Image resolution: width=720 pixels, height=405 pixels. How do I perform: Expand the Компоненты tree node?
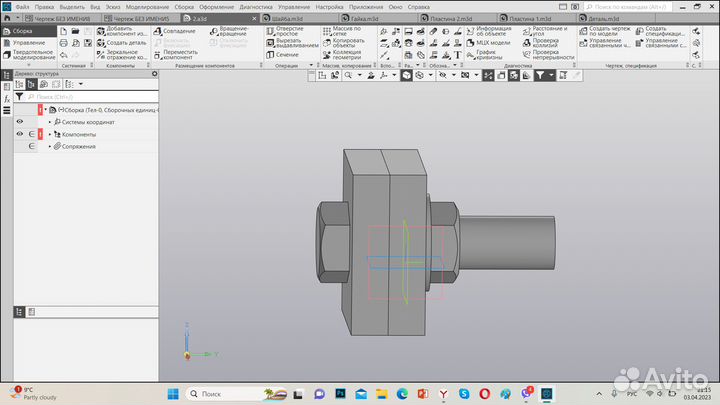47,134
